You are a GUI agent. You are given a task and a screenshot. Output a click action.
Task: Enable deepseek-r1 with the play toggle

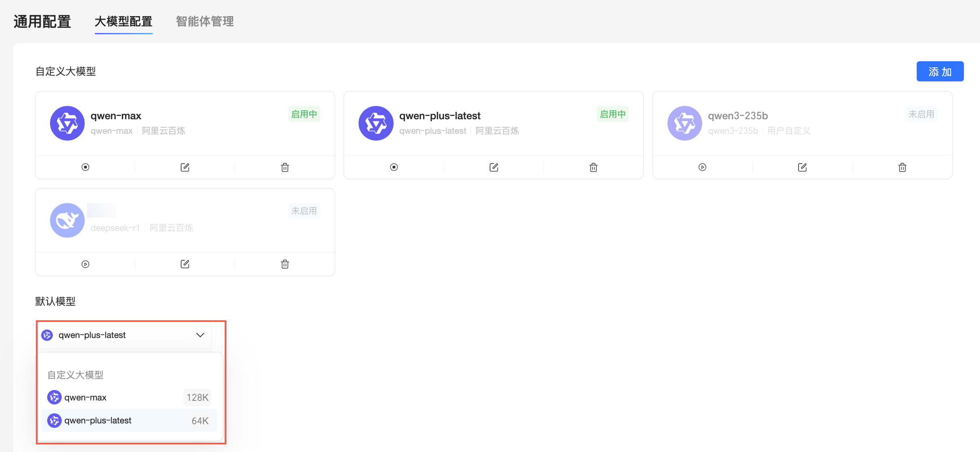(x=85, y=264)
